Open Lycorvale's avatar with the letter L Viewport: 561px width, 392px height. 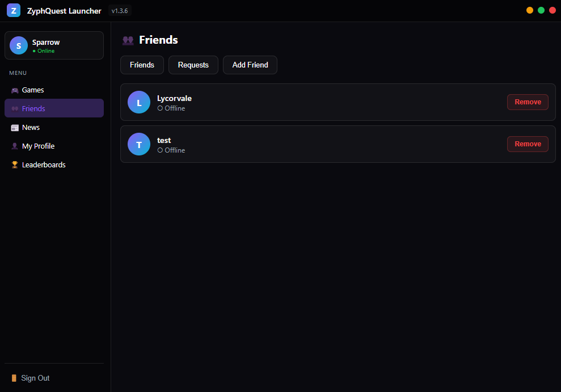click(x=139, y=102)
